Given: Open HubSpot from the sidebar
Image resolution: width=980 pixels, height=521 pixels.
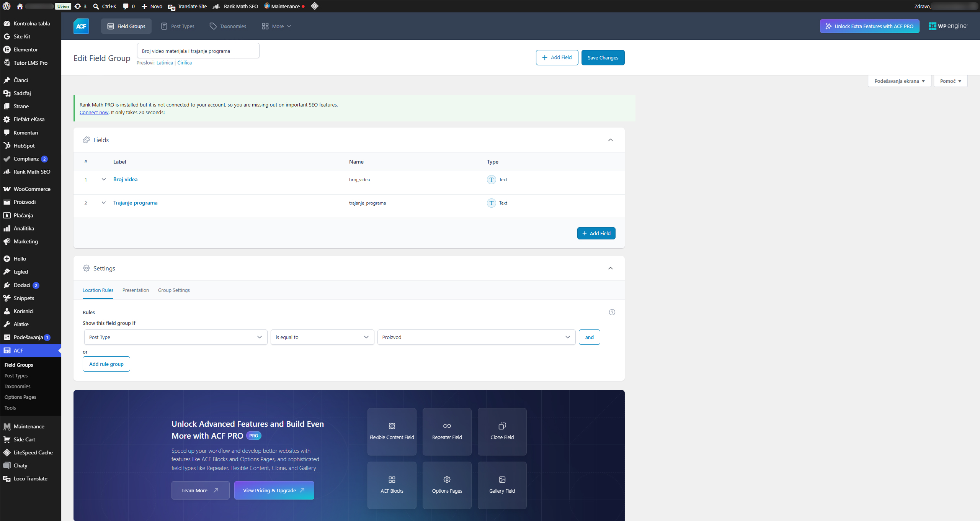Looking at the screenshot, I should tap(31, 146).
